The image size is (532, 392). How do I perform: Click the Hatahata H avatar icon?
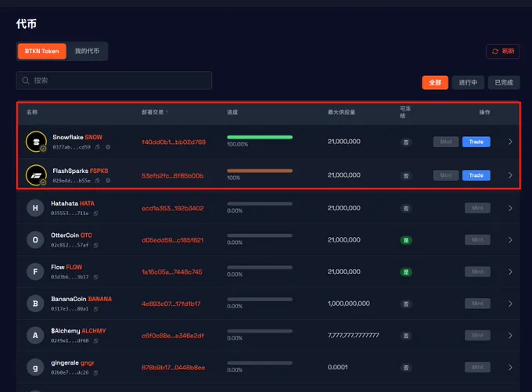point(35,208)
